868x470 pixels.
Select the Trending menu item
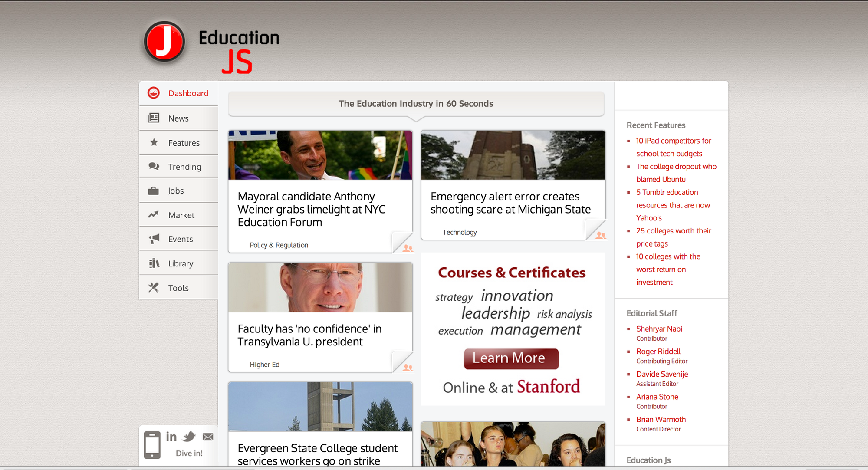point(184,167)
